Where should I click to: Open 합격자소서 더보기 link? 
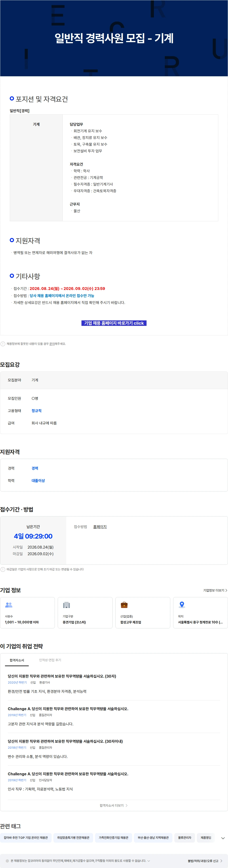click(114, 805)
